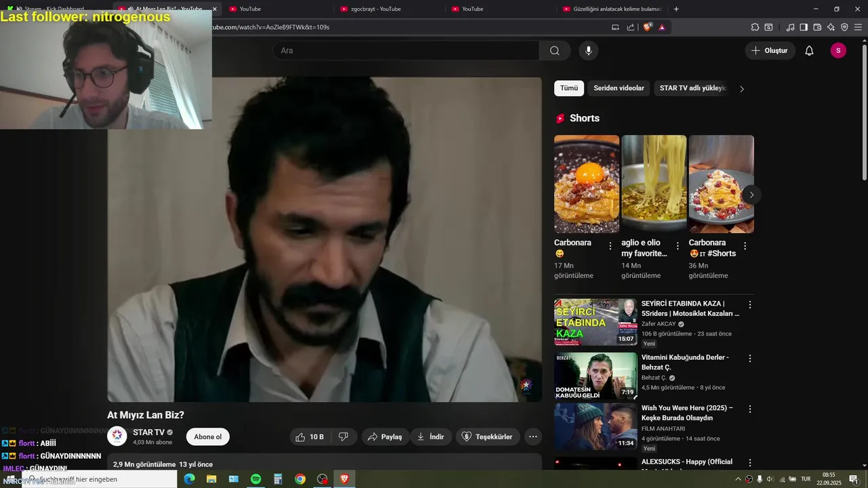Open the Brave VPN shield icon
The height and width of the screenshot is (488, 868).
point(844,27)
